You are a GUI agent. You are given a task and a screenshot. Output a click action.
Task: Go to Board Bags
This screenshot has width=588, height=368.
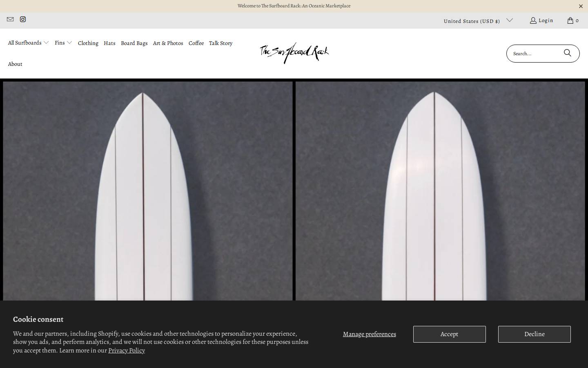(134, 43)
